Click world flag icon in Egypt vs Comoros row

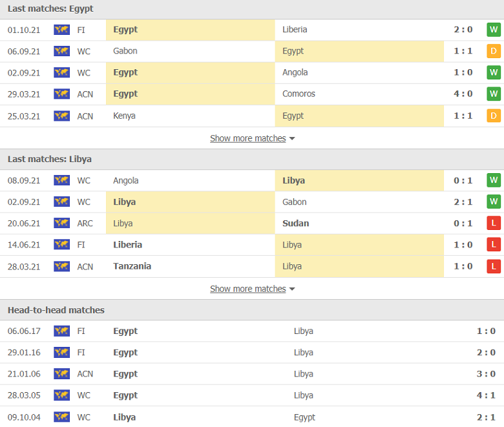coord(61,94)
